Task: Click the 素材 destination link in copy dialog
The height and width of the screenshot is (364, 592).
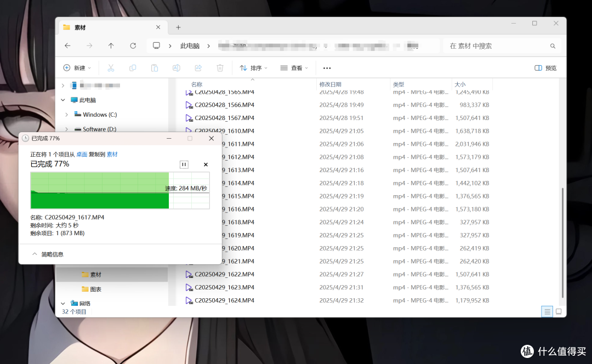Action: pyautogui.click(x=112, y=154)
